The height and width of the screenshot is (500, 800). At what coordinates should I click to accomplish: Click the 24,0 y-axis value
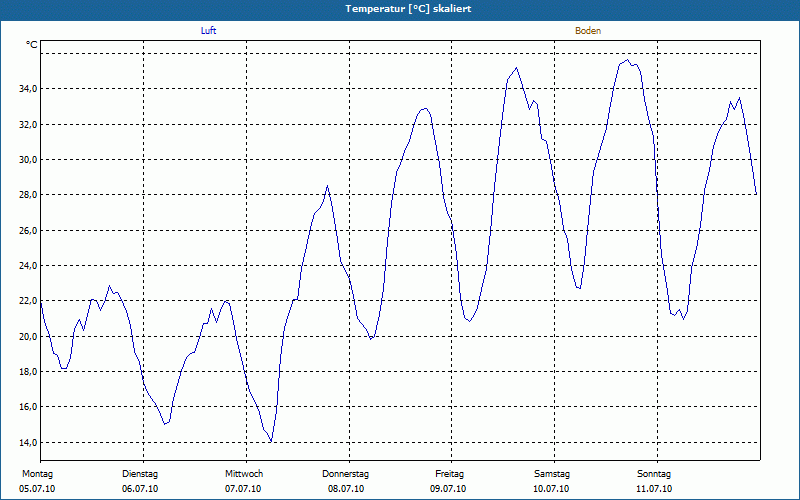pos(28,266)
